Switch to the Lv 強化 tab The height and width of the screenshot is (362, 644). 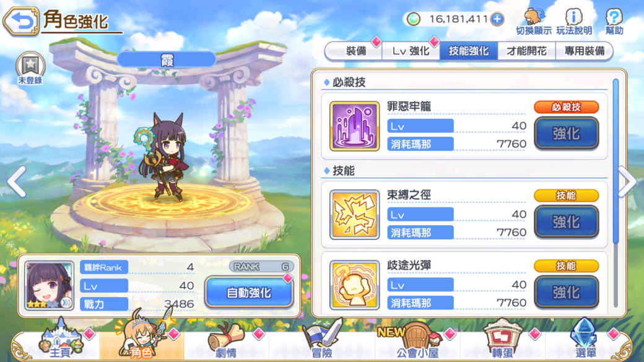411,51
